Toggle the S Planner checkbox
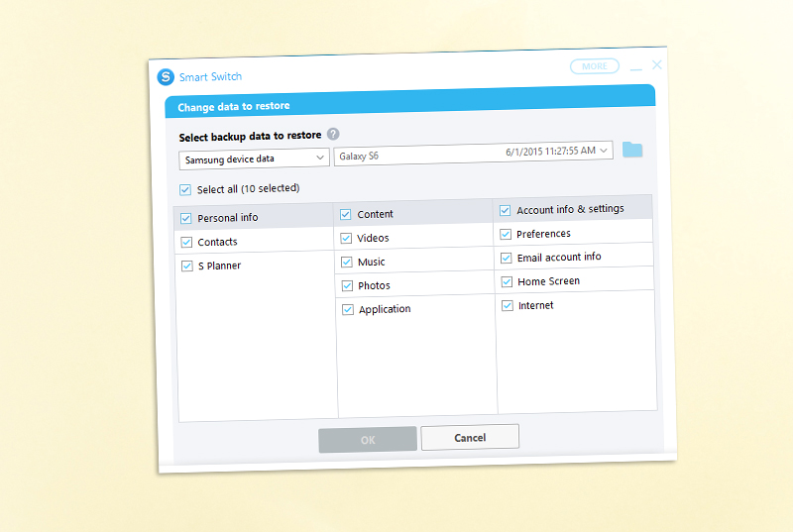The height and width of the screenshot is (532, 793). [187, 266]
